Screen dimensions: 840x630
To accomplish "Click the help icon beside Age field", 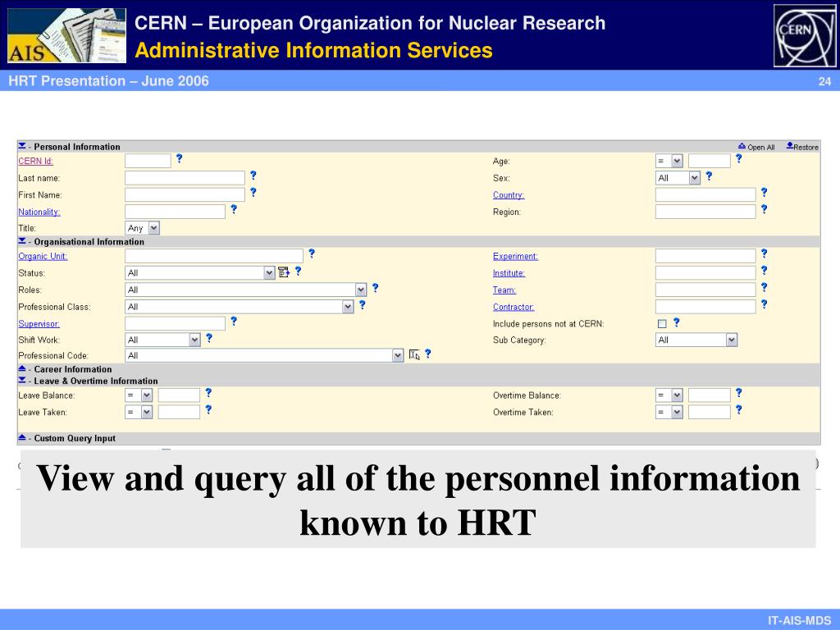I will [x=739, y=158].
